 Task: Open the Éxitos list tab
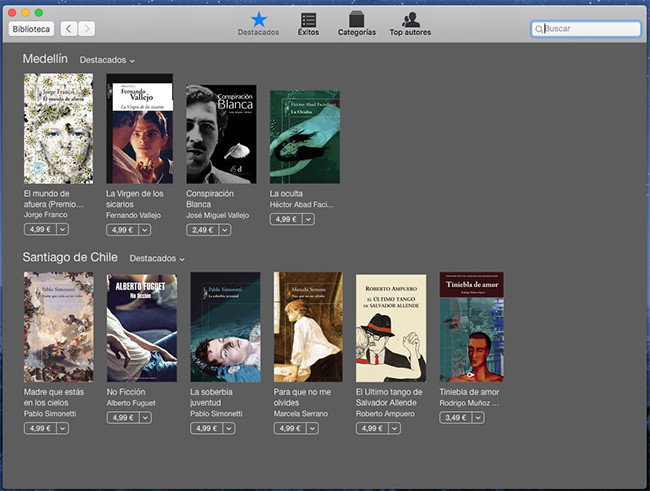click(308, 24)
